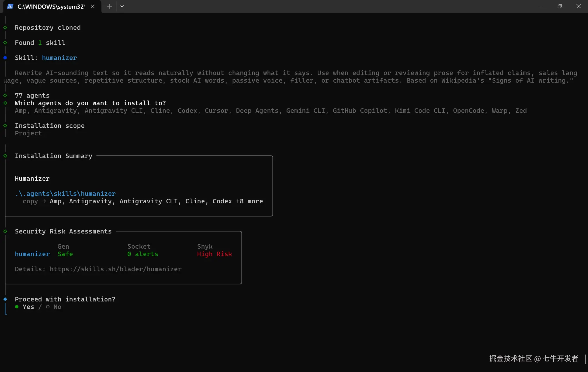Screen dimensions: 588x372
Task: Open a new terminal tab
Action: coord(110,6)
